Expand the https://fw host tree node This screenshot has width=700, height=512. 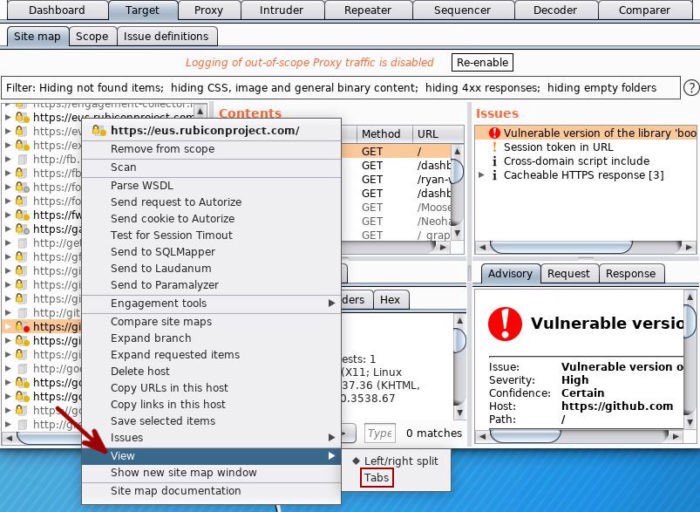(8, 215)
